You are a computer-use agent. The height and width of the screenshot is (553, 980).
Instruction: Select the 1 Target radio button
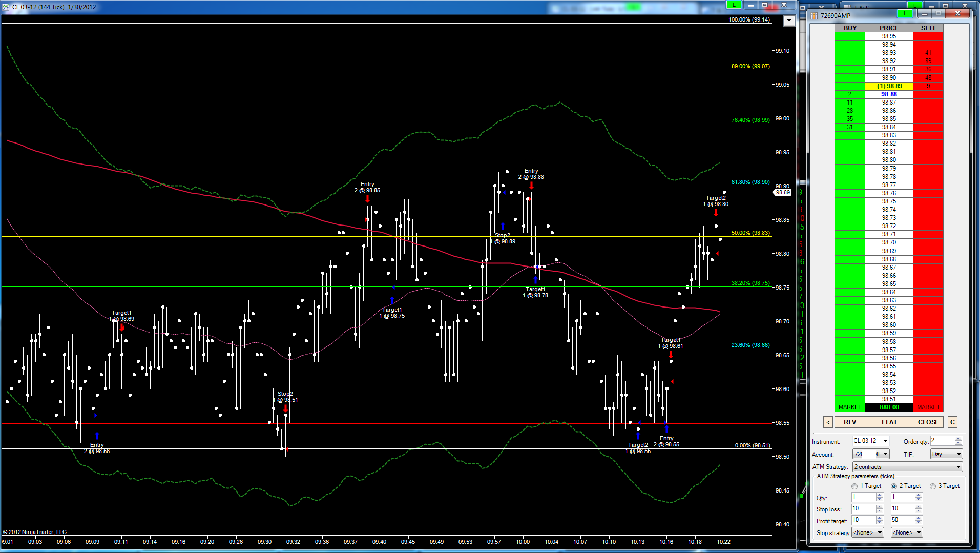coord(854,486)
